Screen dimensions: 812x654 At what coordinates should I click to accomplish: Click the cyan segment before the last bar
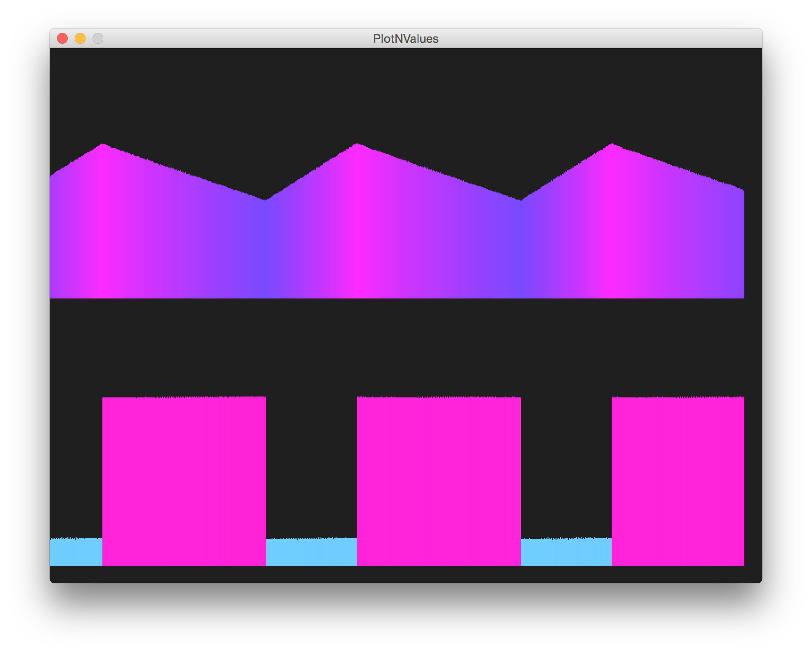(565, 552)
